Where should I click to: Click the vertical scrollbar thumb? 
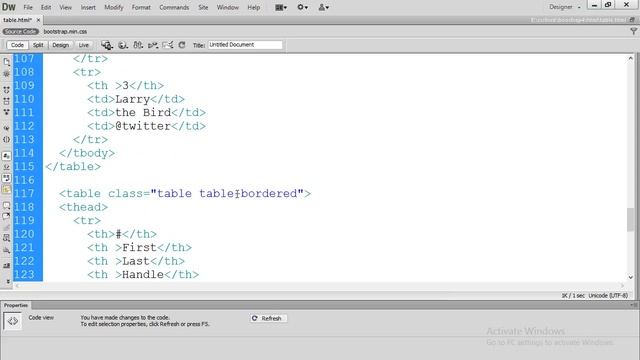[631, 220]
